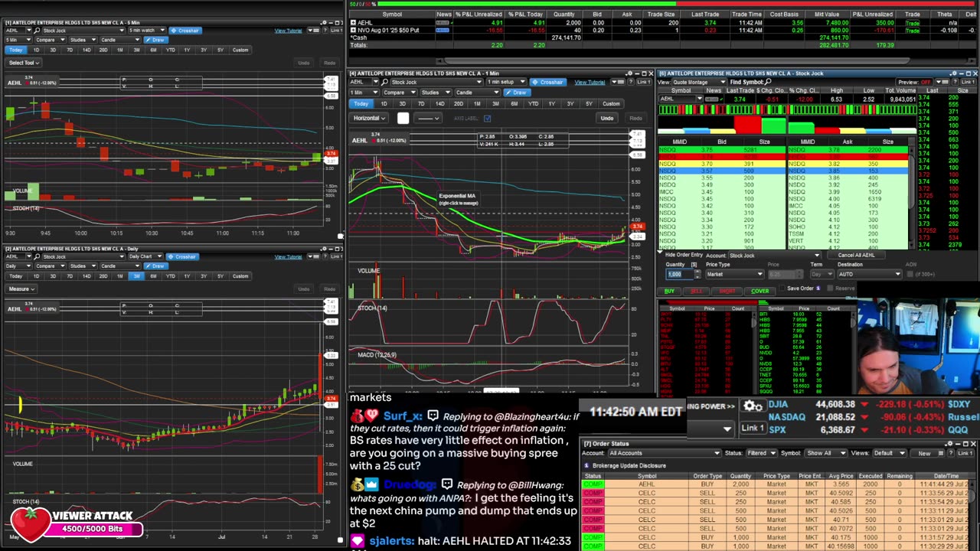The width and height of the screenshot is (980, 551).
Task: Check the AON checkbox in order entry
Action: (910, 274)
